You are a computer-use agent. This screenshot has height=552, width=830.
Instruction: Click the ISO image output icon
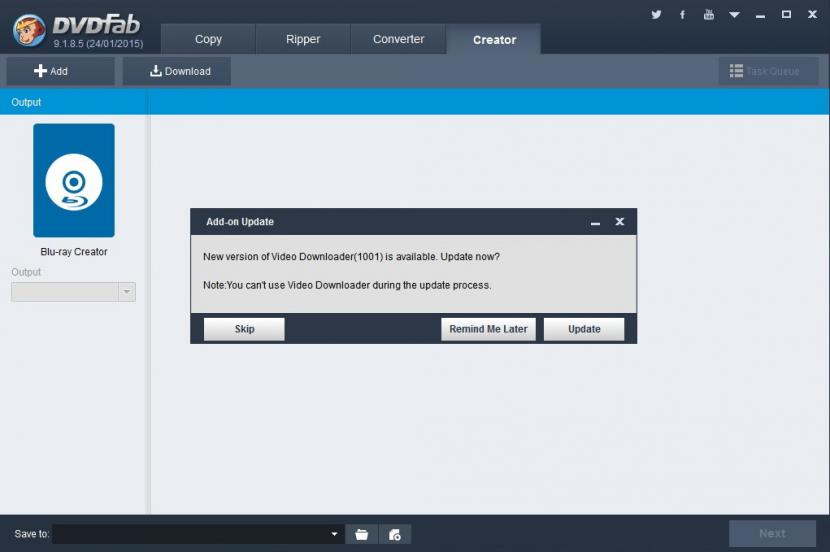tap(395, 535)
